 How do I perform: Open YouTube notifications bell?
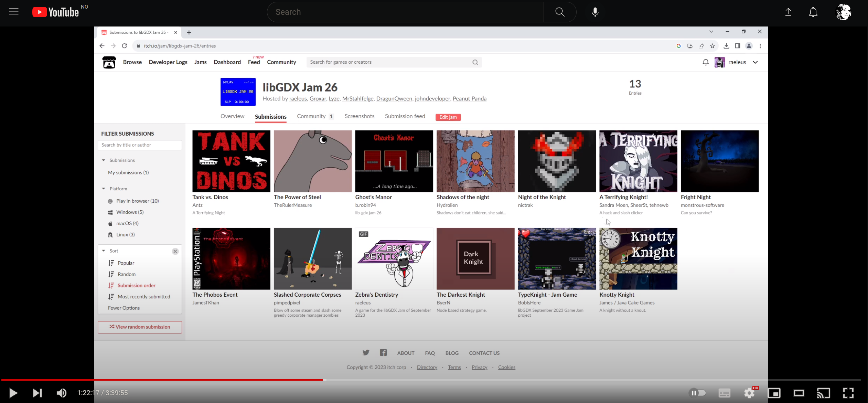[813, 12]
